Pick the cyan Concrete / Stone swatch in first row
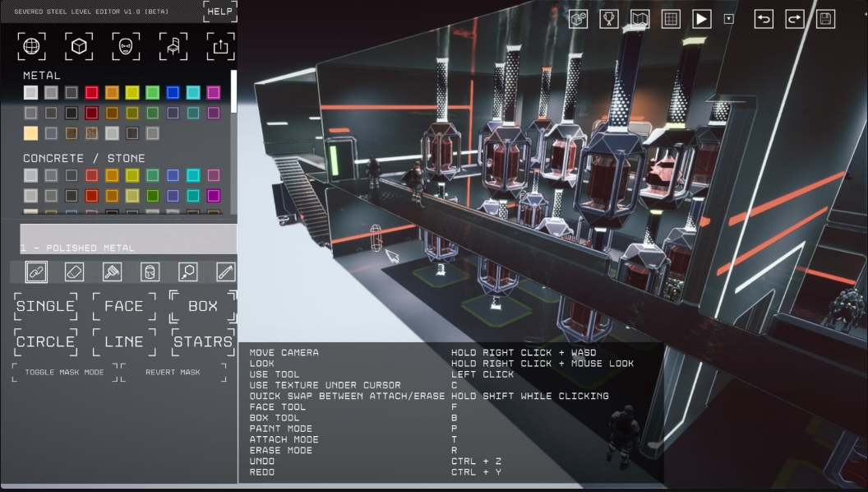Screen dimensions: 868x492 coord(193,175)
